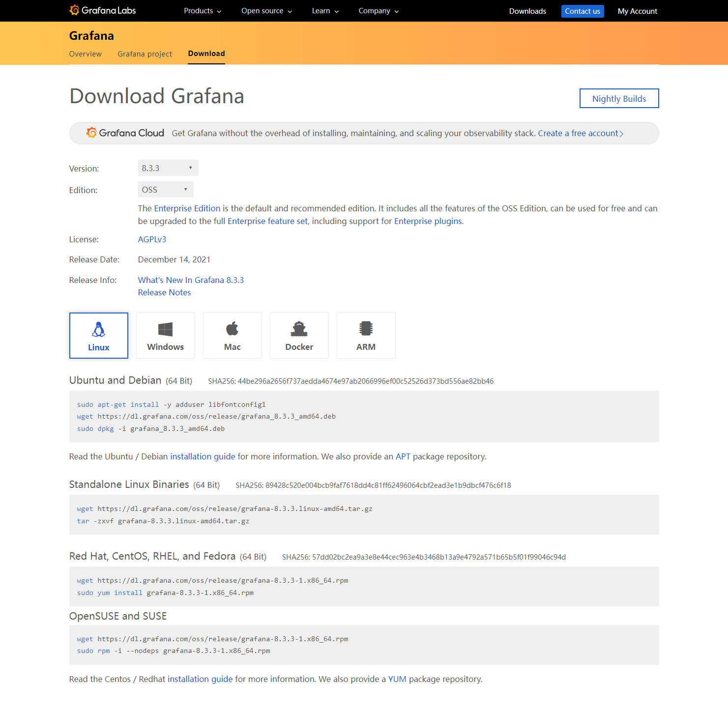728x709 pixels.
Task: Select the Linux penguin icon tab
Action: 99,336
